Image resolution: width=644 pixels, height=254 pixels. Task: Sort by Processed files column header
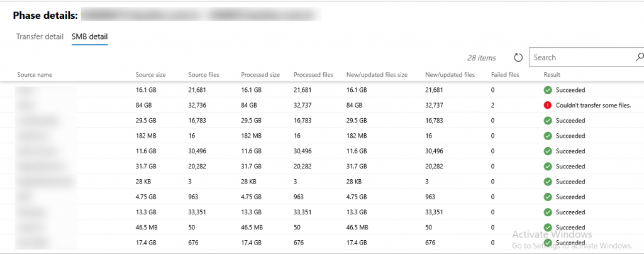click(313, 75)
